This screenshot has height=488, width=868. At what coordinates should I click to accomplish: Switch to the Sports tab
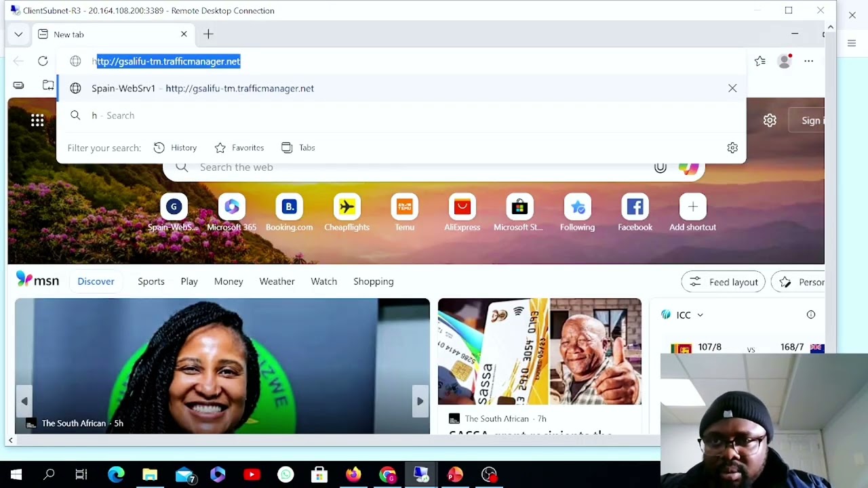coord(151,281)
